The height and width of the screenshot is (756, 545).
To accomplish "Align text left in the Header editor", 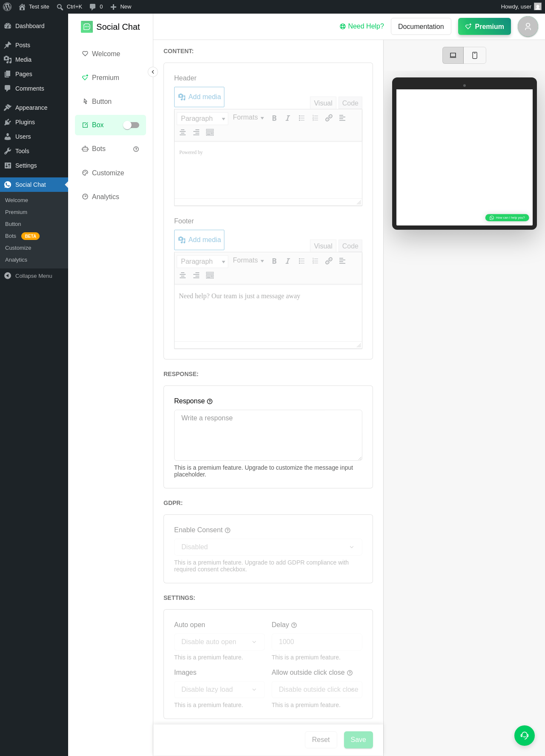I will click(342, 118).
